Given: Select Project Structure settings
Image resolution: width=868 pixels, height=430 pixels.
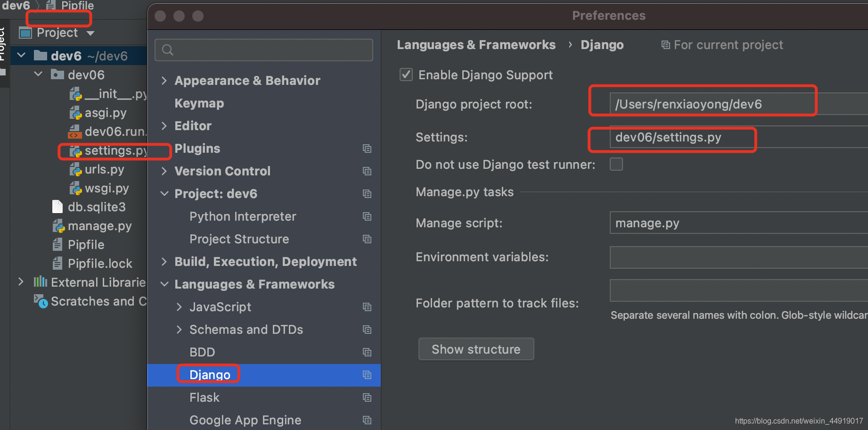Looking at the screenshot, I should (239, 239).
